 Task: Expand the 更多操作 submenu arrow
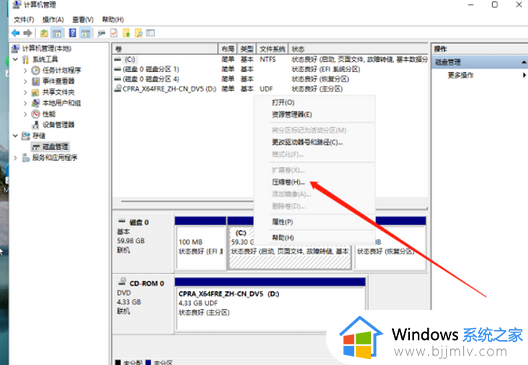(x=524, y=75)
